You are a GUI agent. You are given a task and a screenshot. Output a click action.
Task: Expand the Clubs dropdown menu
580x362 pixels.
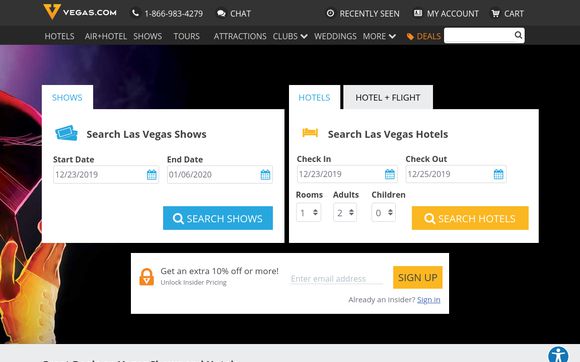coord(290,36)
